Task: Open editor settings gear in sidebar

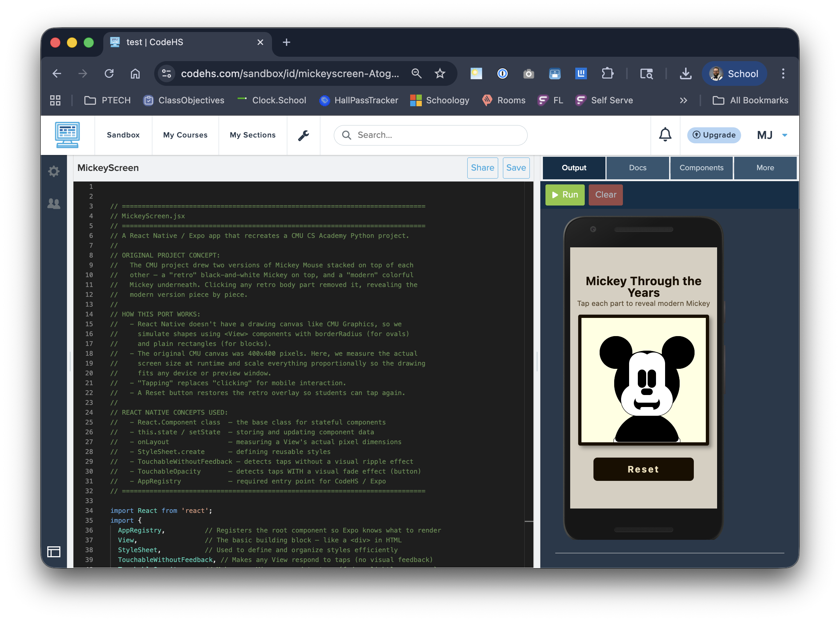Action: coord(54,171)
